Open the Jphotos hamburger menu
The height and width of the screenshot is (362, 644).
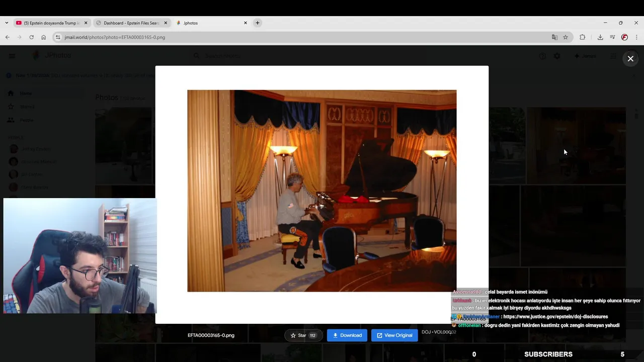coord(12,56)
